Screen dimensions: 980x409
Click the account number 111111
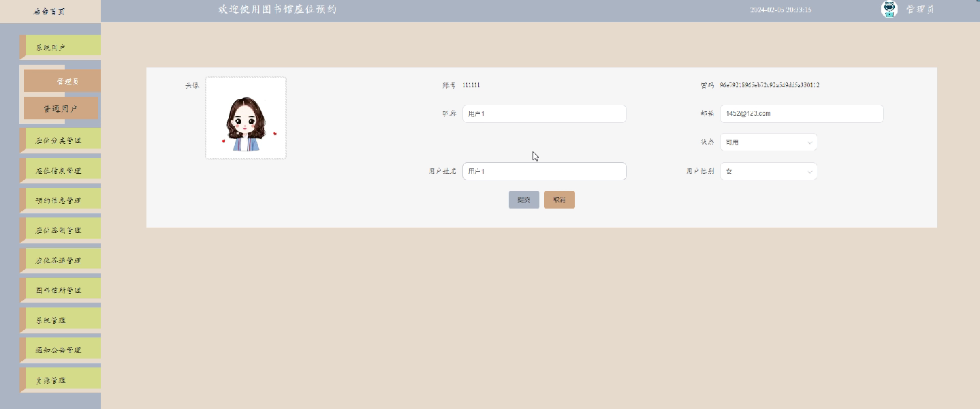(x=471, y=85)
